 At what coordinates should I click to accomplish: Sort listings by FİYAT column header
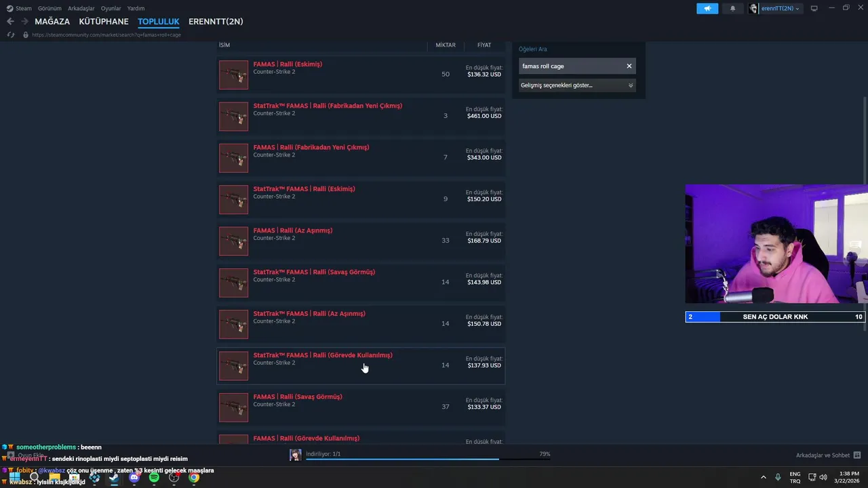484,45
